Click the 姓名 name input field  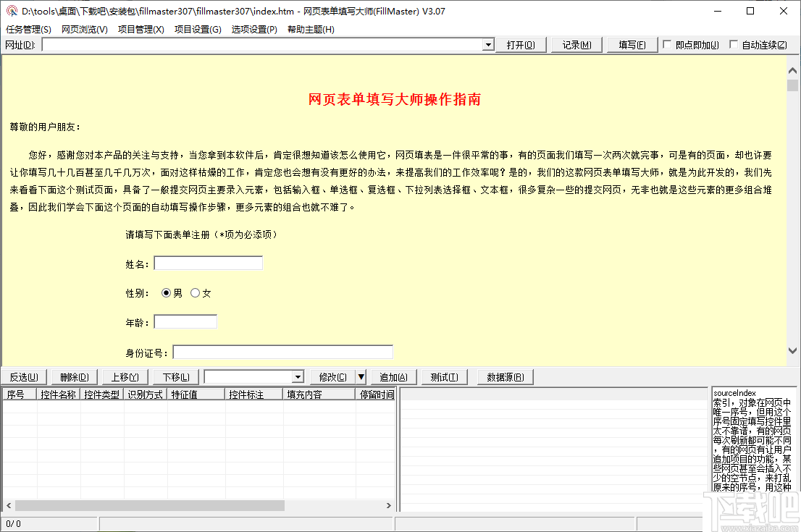tap(208, 263)
